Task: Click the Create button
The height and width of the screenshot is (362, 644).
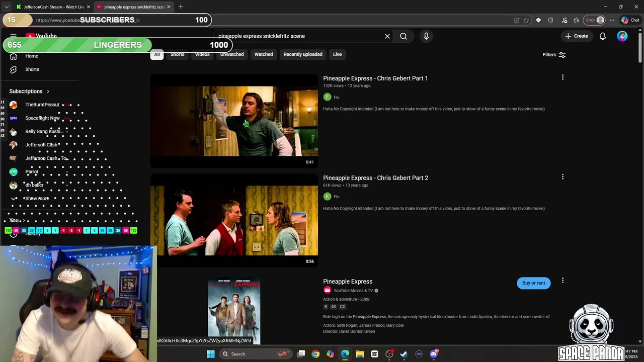Action: point(577,36)
